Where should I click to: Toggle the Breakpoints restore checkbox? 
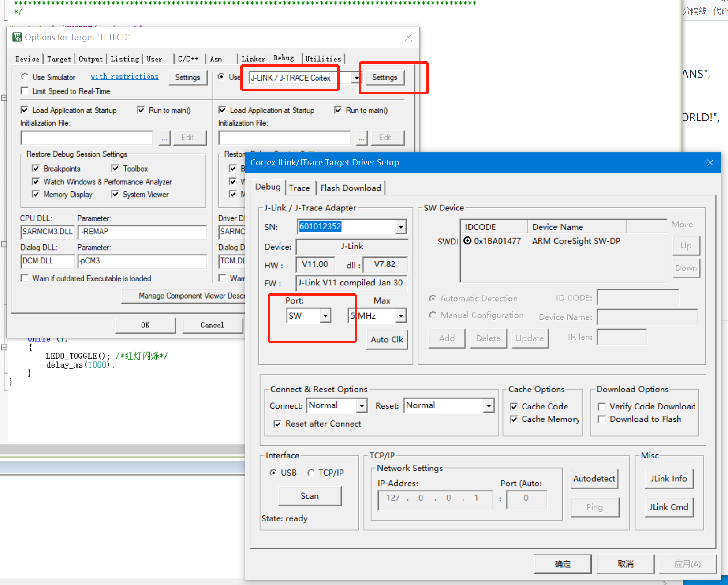36,168
